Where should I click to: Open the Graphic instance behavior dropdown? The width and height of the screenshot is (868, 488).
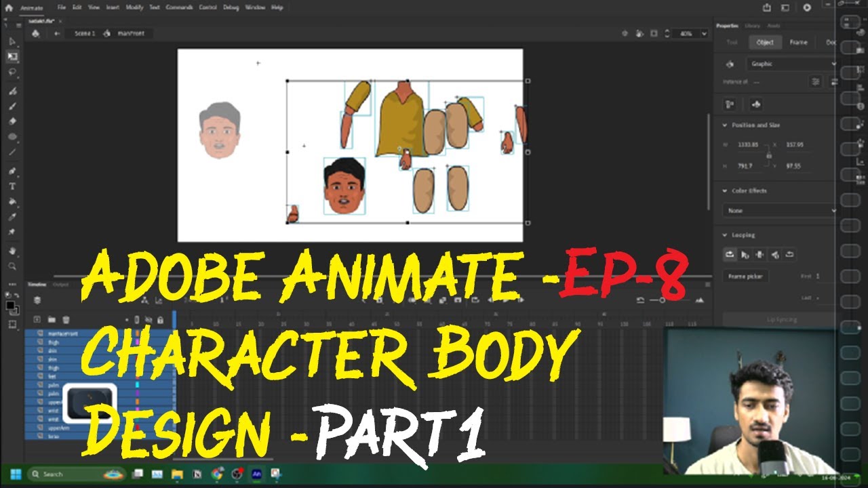tap(793, 64)
